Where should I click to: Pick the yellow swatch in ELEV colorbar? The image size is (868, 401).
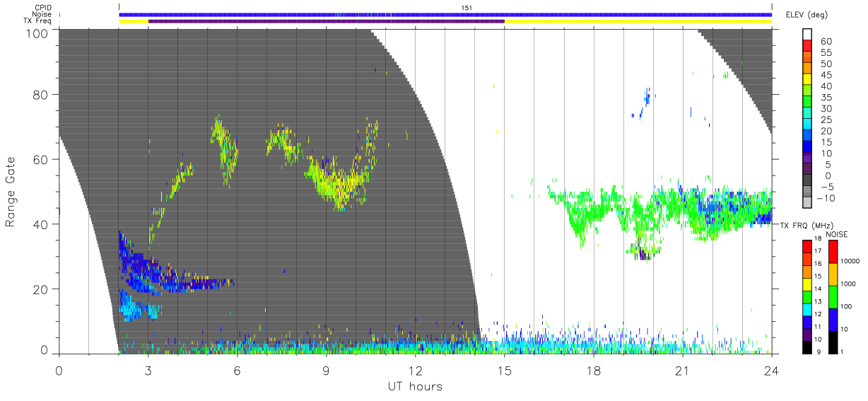click(x=809, y=81)
